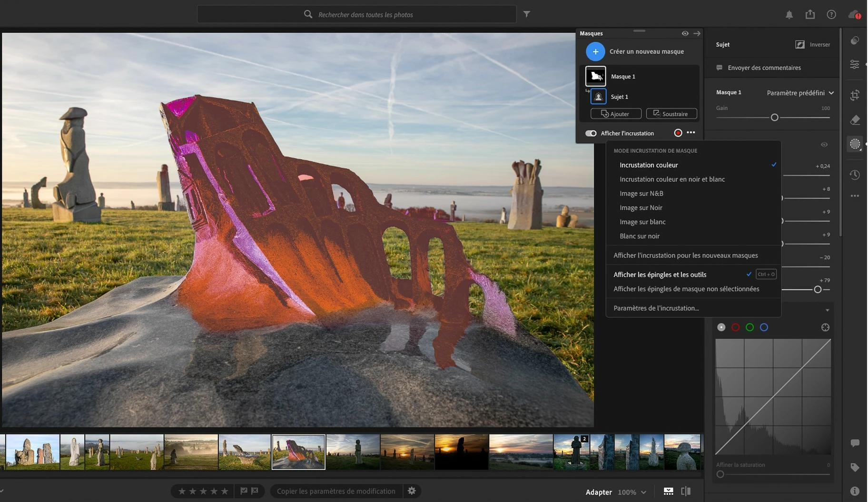
Task: Select the tone curve target adjustment tool
Action: [x=826, y=327]
